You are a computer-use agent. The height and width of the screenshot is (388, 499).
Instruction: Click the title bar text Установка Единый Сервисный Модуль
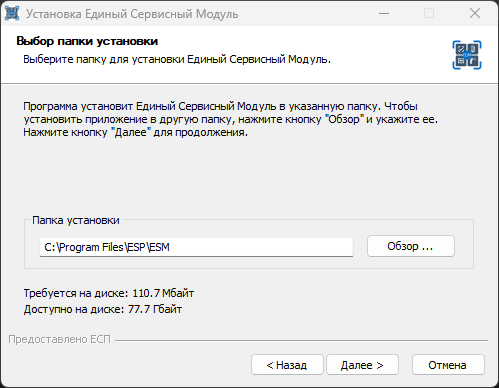click(132, 14)
